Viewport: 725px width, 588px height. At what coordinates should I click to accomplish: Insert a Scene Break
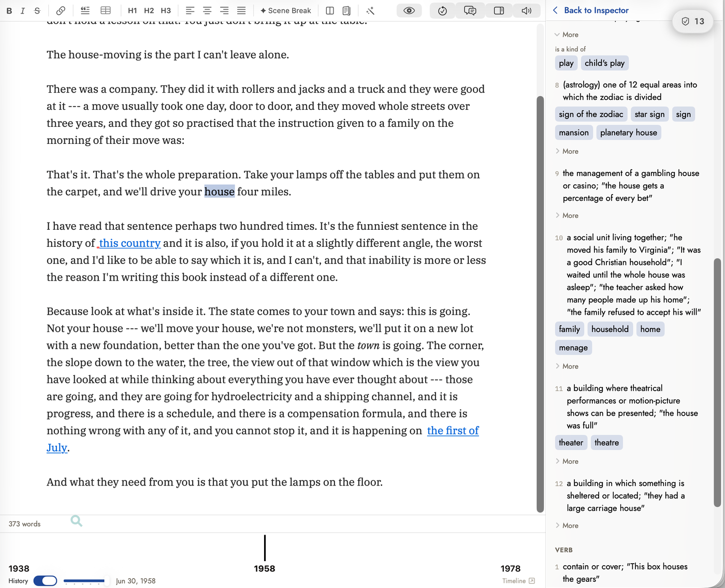[285, 10]
